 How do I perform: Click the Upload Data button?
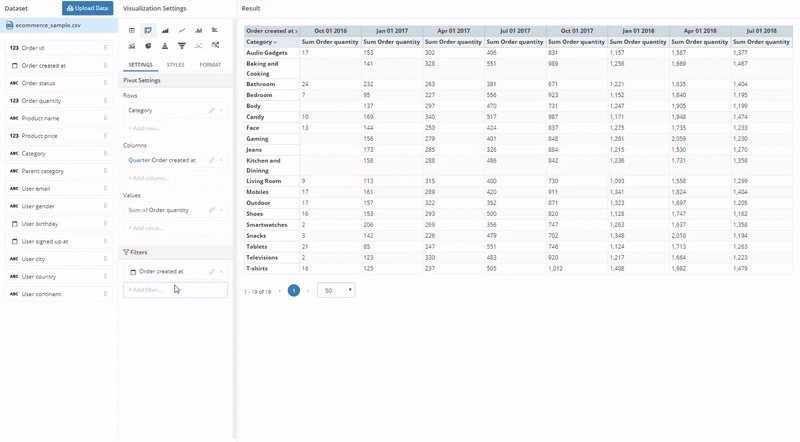(x=87, y=8)
